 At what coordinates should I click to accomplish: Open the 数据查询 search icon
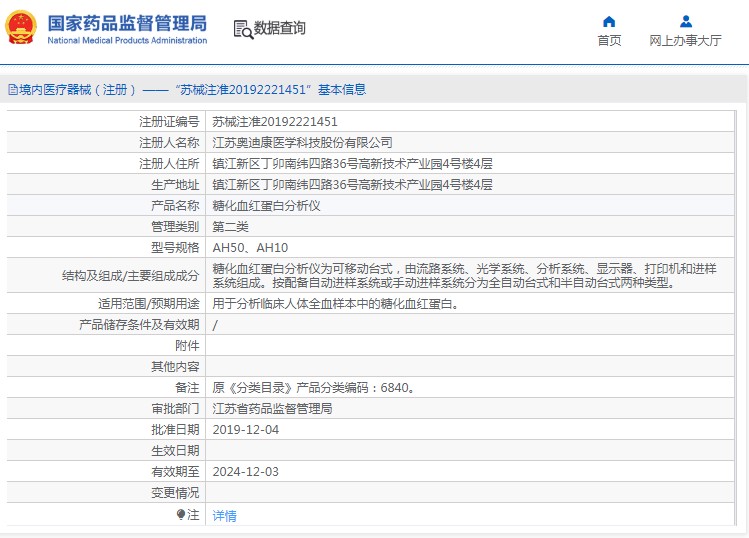[243, 29]
